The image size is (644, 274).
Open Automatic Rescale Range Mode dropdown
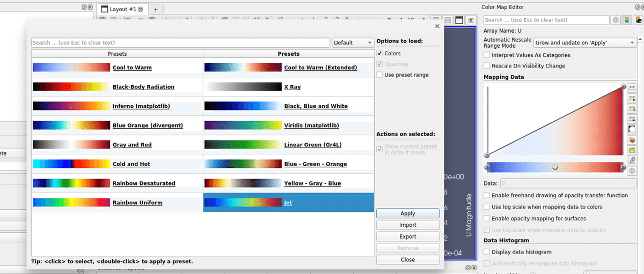click(x=584, y=43)
